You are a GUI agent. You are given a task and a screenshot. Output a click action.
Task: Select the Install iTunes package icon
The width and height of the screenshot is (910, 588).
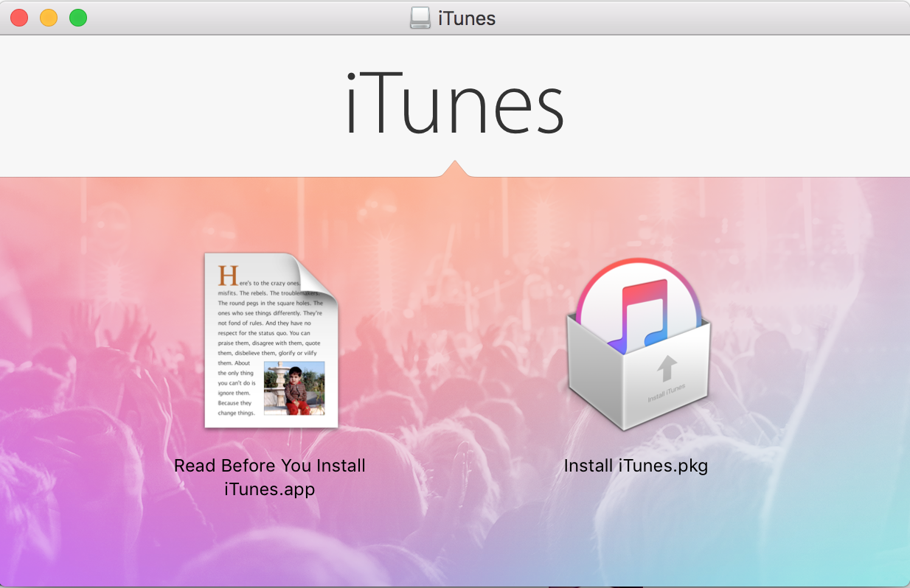click(639, 344)
